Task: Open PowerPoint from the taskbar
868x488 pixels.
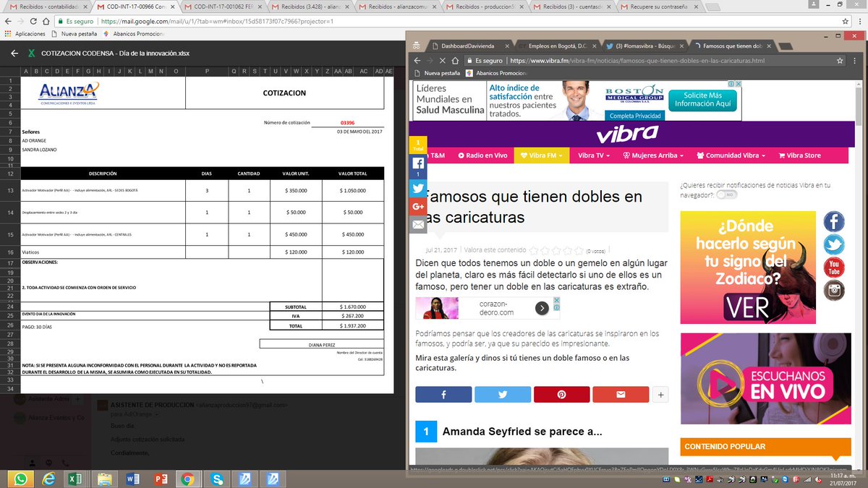Action: click(160, 478)
